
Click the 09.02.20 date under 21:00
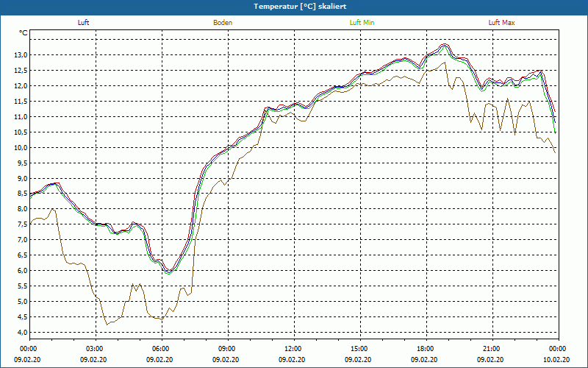[490, 360]
